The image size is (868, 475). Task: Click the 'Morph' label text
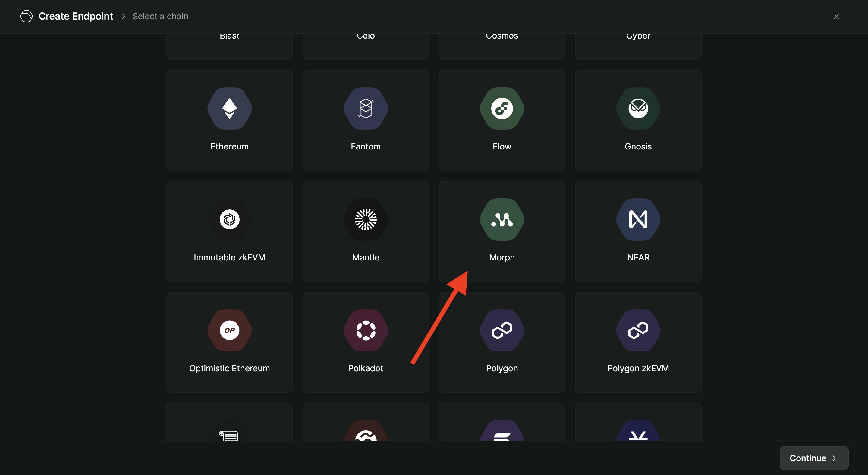tap(502, 257)
